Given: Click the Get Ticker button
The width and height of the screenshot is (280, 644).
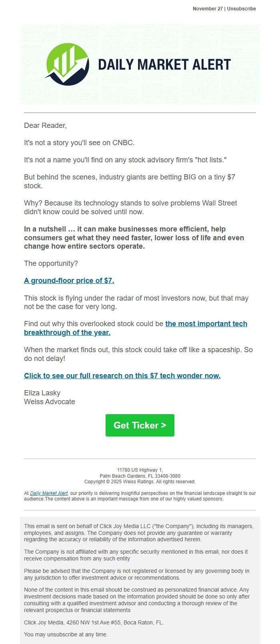Looking at the screenshot, I should point(140,425).
